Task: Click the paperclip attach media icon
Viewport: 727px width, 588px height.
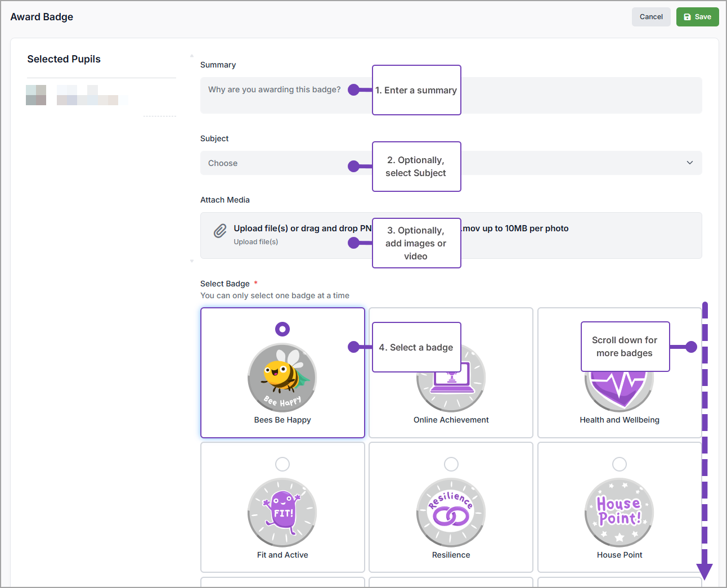Action: click(220, 231)
